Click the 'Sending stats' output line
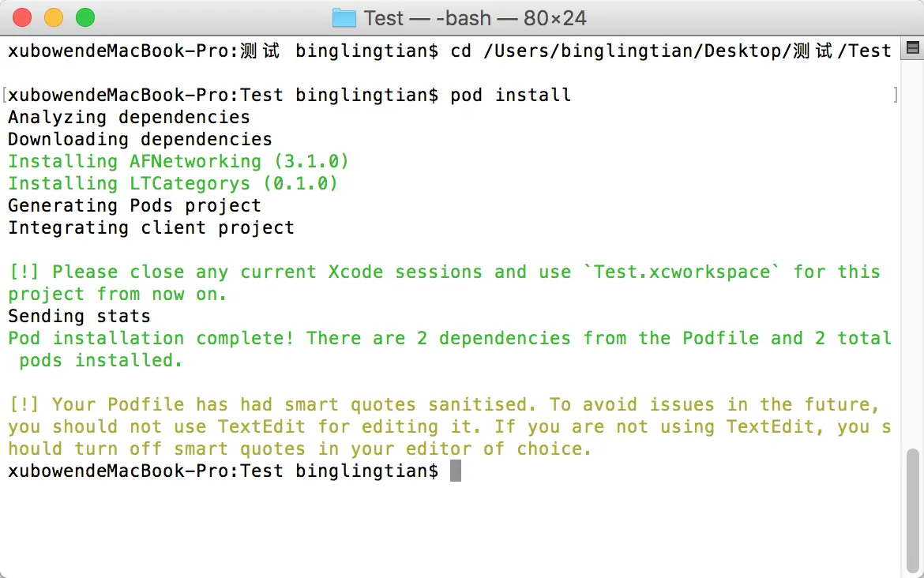 [x=80, y=316]
